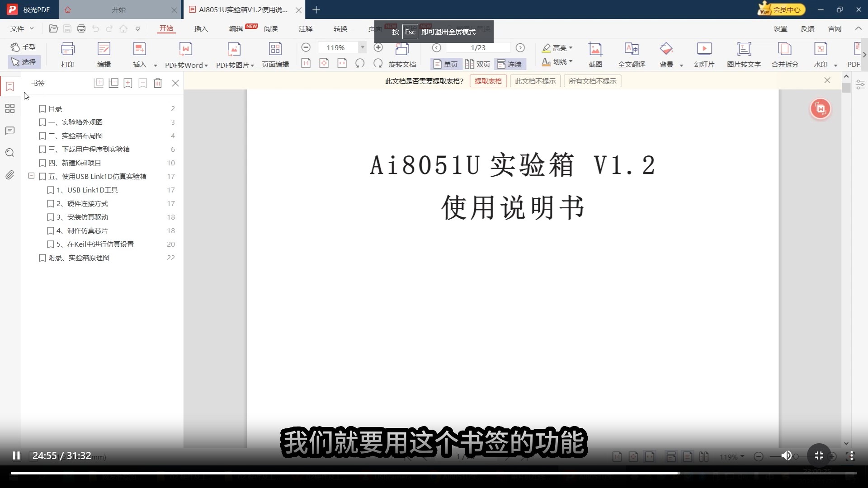Click the 截图 screenshot tool icon
Screen dimensions: 868x488
[595, 49]
